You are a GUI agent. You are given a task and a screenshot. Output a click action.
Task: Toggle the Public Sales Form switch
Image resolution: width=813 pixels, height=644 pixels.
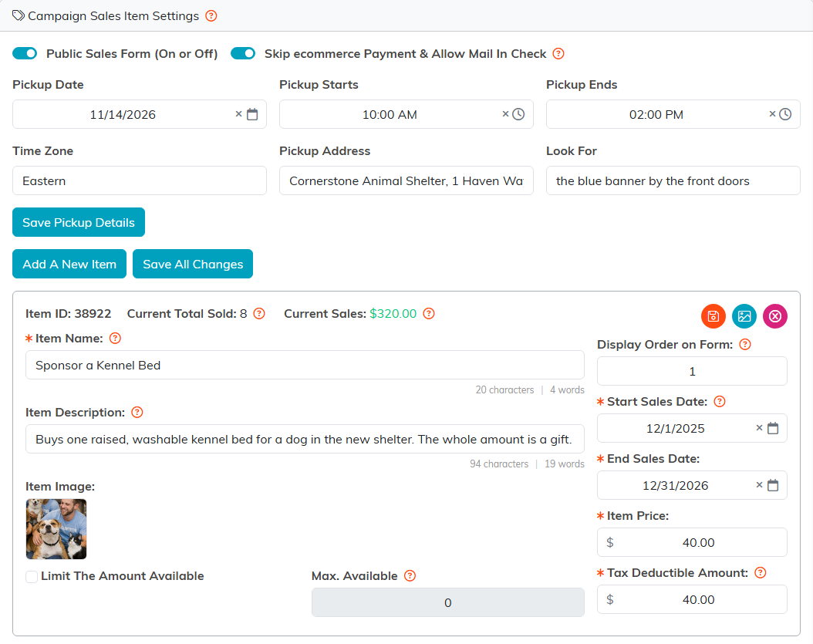coord(25,53)
